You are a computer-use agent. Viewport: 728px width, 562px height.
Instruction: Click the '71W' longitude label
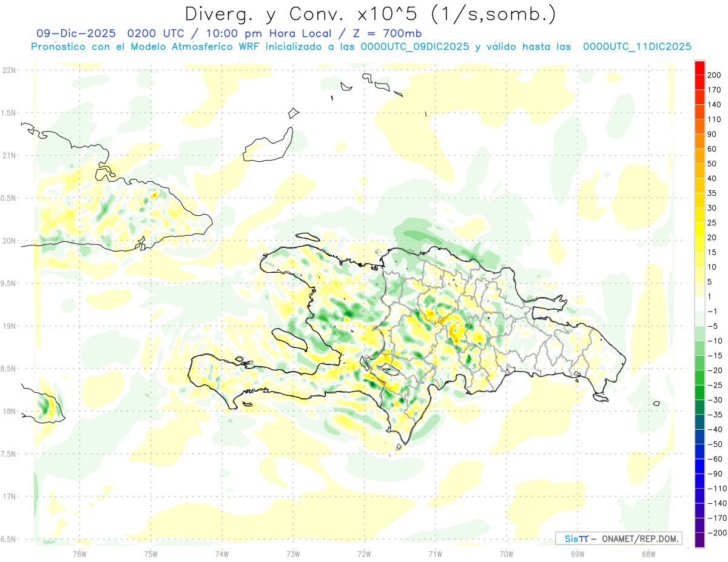point(435,554)
